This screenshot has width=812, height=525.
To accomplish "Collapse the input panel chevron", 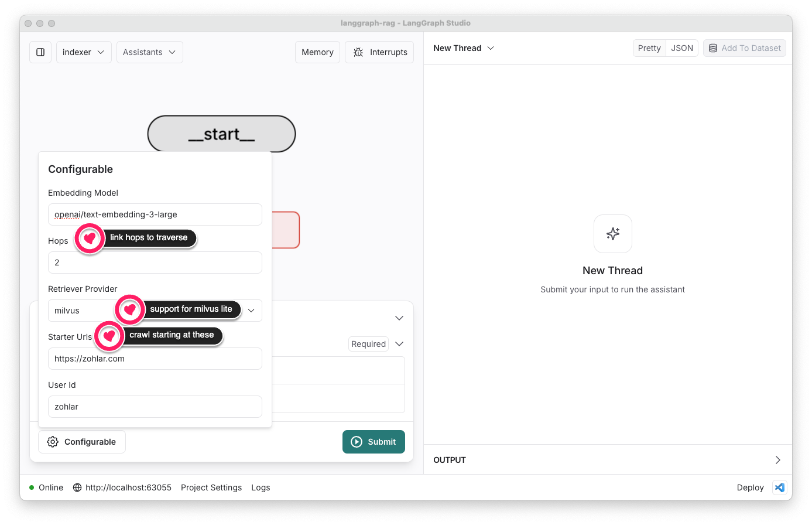I will click(399, 318).
